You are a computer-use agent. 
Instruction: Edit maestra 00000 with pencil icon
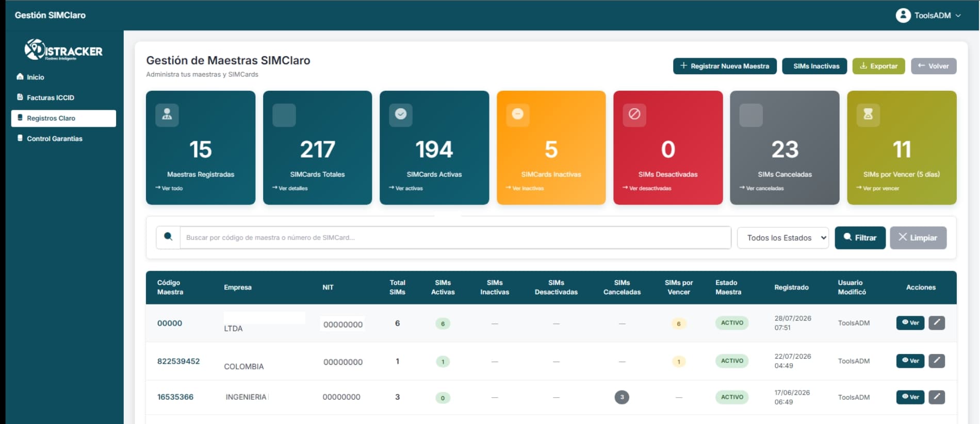coord(937,323)
